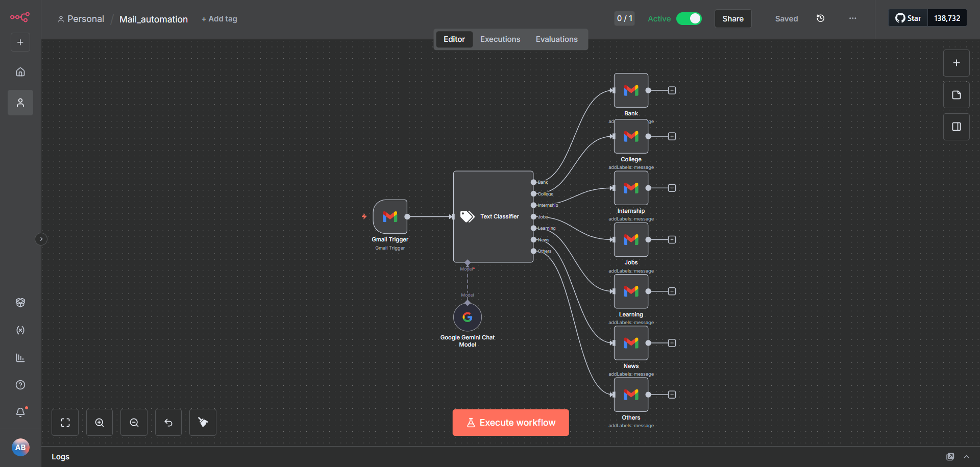Open Home from the sidebar
Viewport: 980px width, 467px height.
pyautogui.click(x=20, y=72)
